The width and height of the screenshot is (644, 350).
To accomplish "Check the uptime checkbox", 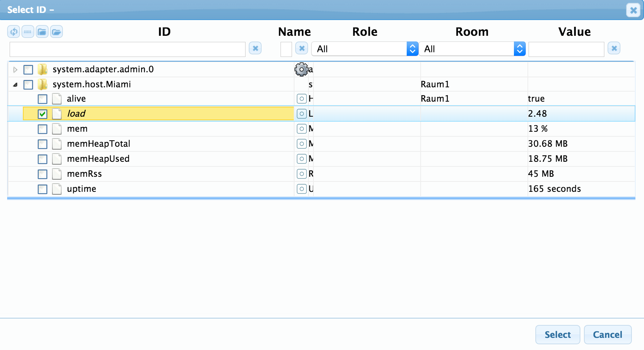I will pos(43,189).
